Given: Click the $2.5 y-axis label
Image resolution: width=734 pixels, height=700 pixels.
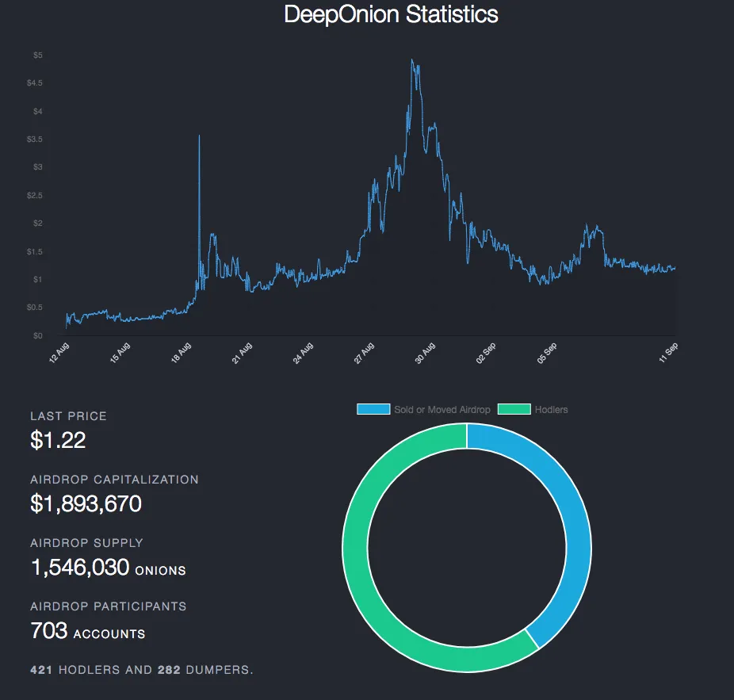Looking at the screenshot, I should click(x=35, y=195).
